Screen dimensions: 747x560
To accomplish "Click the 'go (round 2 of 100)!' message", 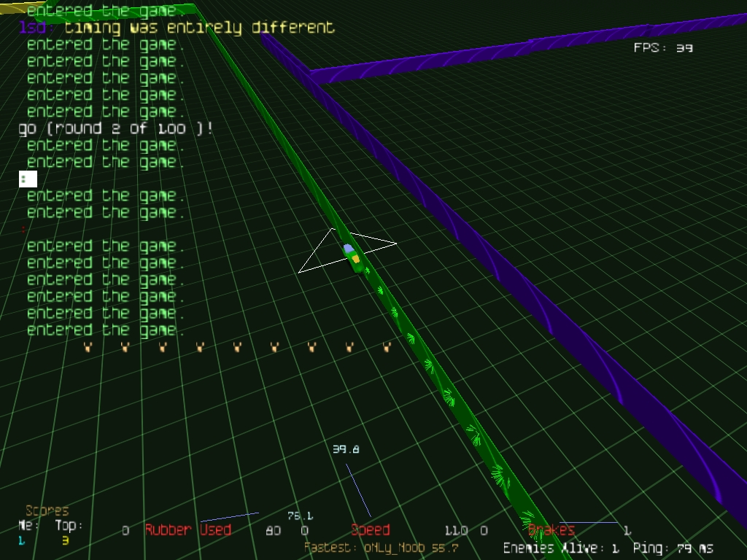I will coord(116,128).
